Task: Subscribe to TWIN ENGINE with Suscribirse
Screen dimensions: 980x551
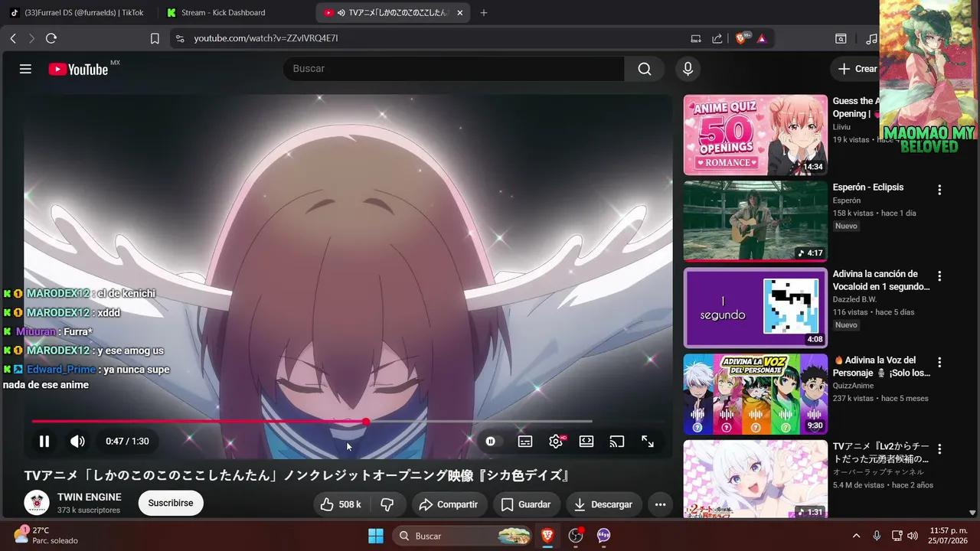Action: click(171, 503)
